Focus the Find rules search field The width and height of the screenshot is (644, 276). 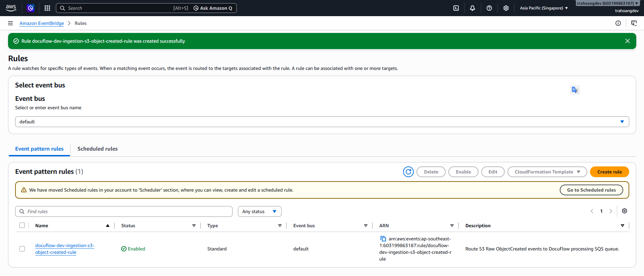[x=124, y=211]
